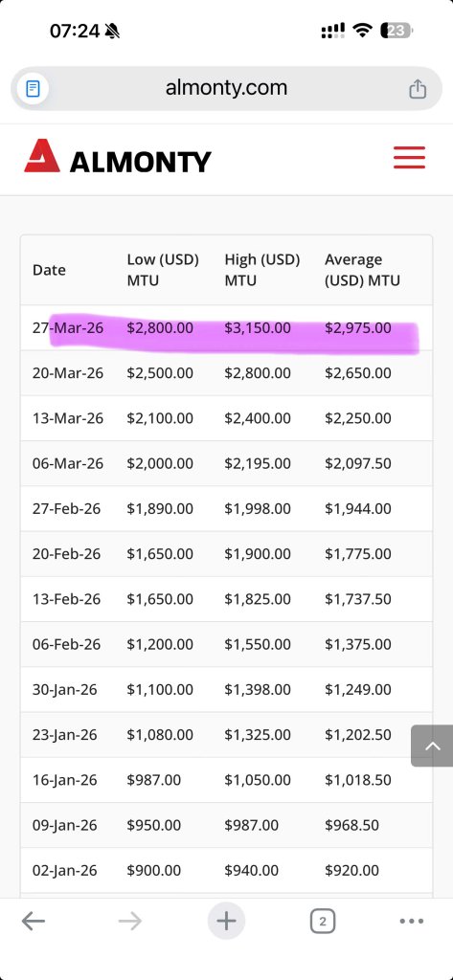Open the tab switcher showing 2 tabs
The width and height of the screenshot is (453, 980).
(x=322, y=921)
